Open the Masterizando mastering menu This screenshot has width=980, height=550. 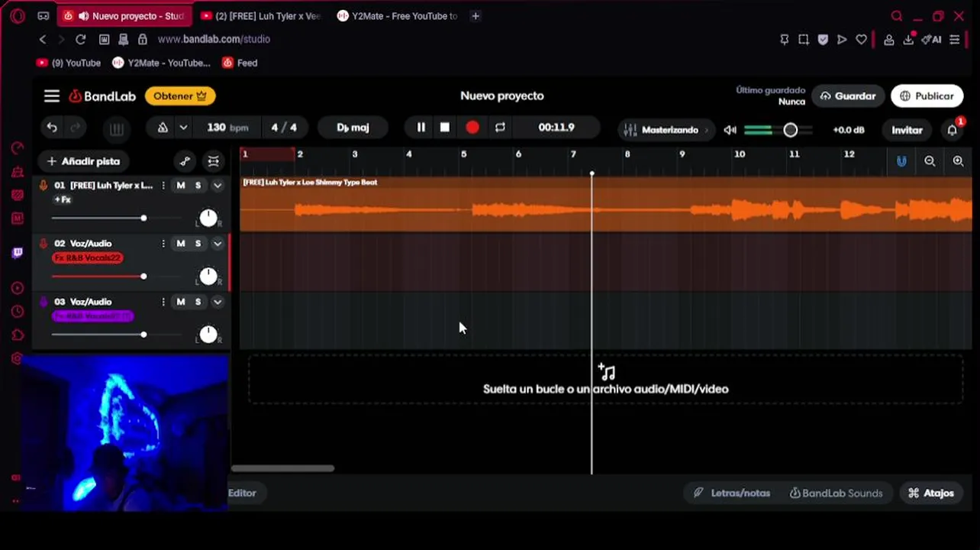click(666, 130)
